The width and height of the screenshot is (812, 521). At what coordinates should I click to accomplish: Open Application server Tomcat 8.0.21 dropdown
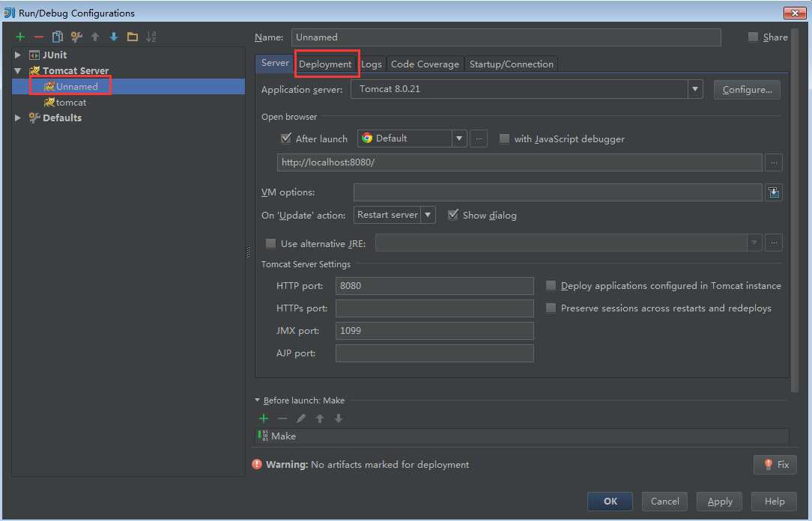click(694, 89)
